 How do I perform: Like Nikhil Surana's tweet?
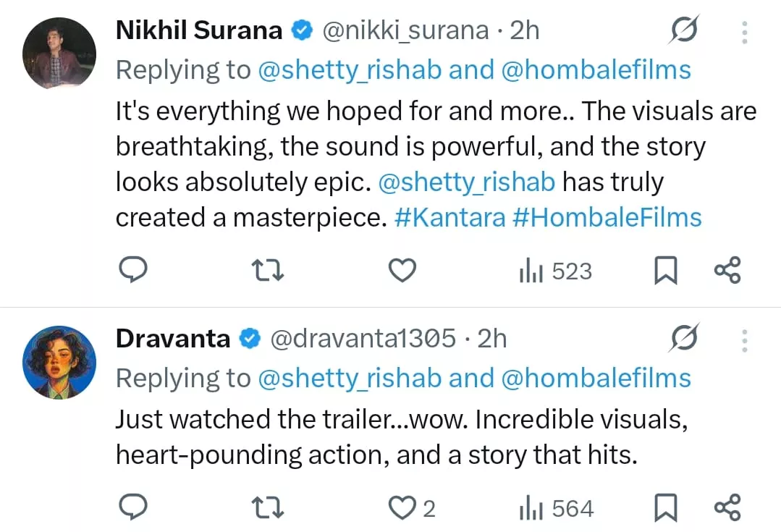coord(402,271)
